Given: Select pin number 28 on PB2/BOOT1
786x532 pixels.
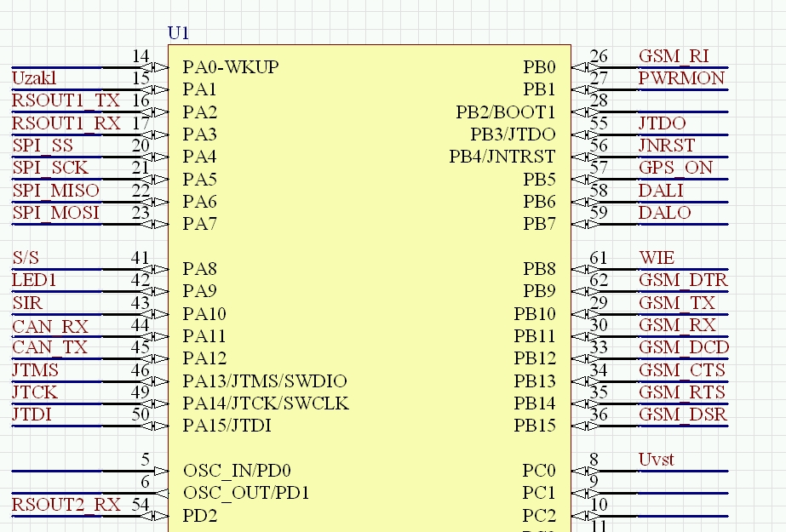Looking at the screenshot, I should coord(599,100).
